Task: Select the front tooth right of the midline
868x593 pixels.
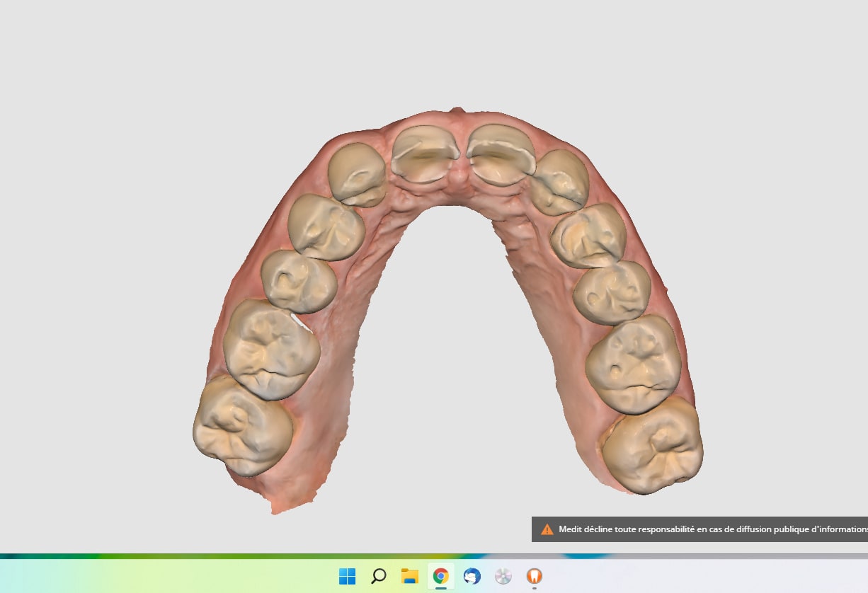Action: 500,154
